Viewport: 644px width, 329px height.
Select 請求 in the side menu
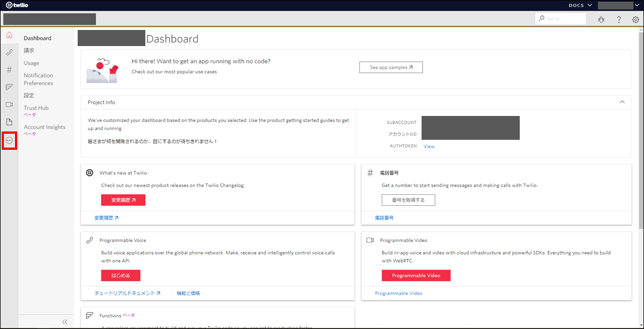tap(29, 50)
